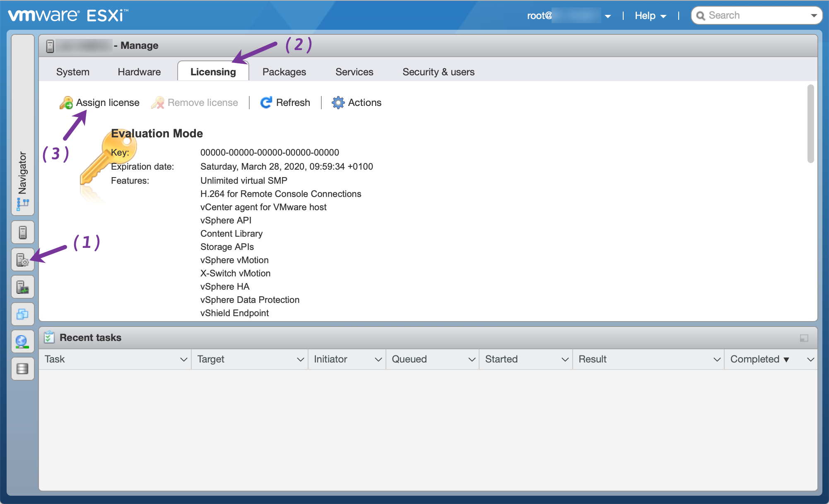Open the Monitor icon in sidebar
This screenshot has width=829, height=504.
click(22, 287)
